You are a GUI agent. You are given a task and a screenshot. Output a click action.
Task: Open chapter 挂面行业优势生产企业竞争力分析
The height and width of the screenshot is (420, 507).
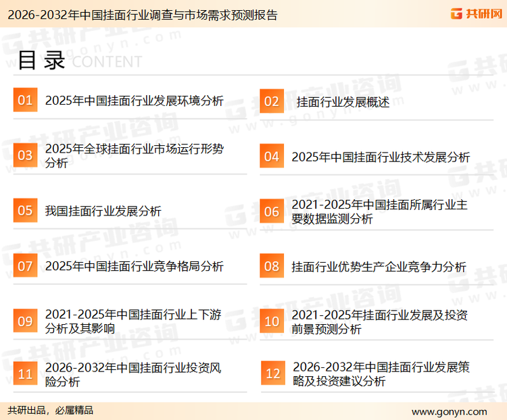coord(379,267)
